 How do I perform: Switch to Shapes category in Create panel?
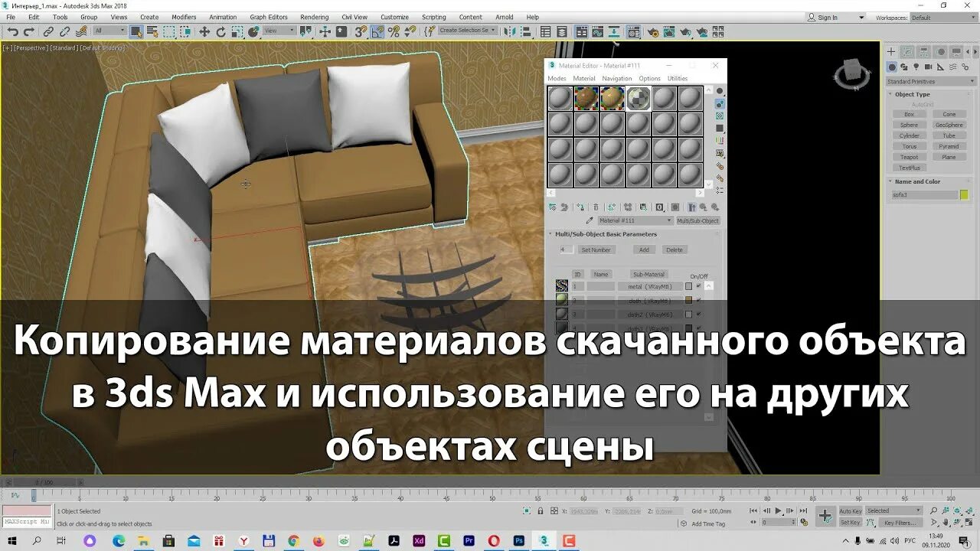pyautogui.click(x=904, y=67)
